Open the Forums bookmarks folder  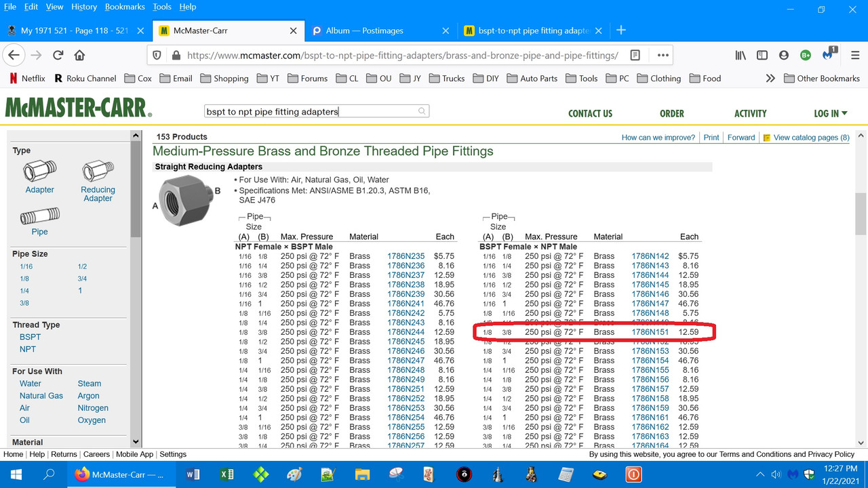click(x=307, y=78)
